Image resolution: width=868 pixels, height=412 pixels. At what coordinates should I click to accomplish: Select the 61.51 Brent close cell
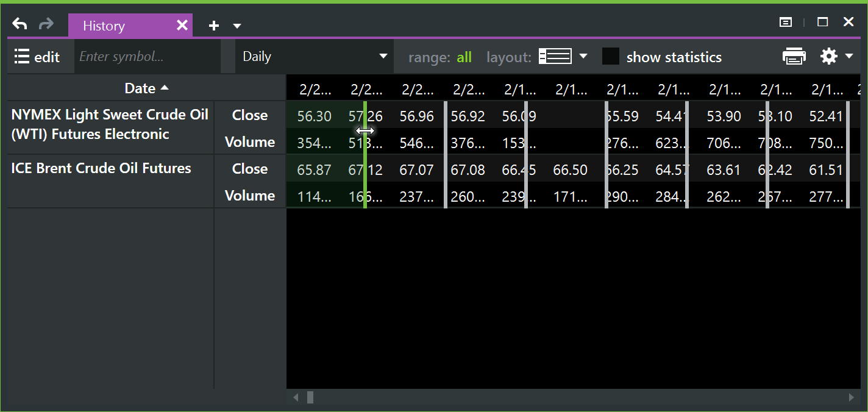pos(826,169)
